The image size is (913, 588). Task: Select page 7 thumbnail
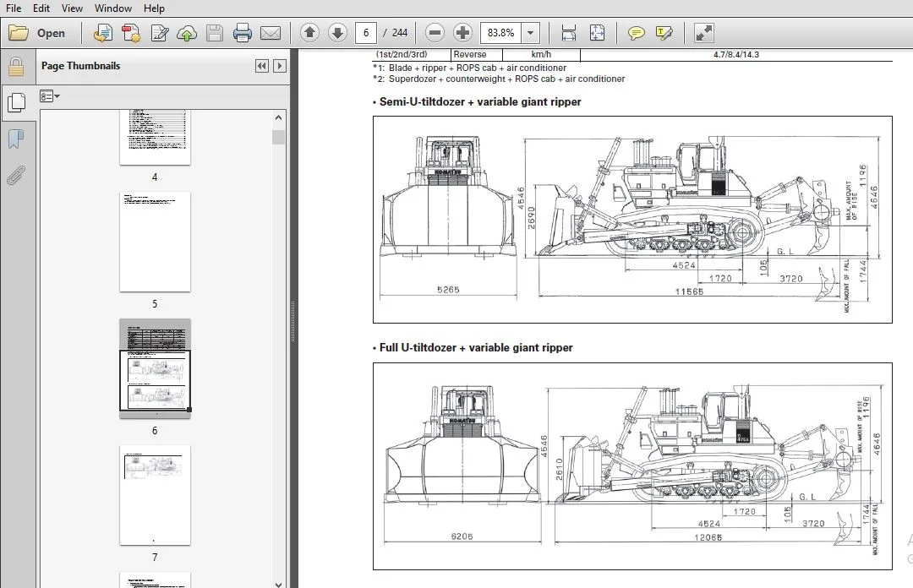click(155, 495)
